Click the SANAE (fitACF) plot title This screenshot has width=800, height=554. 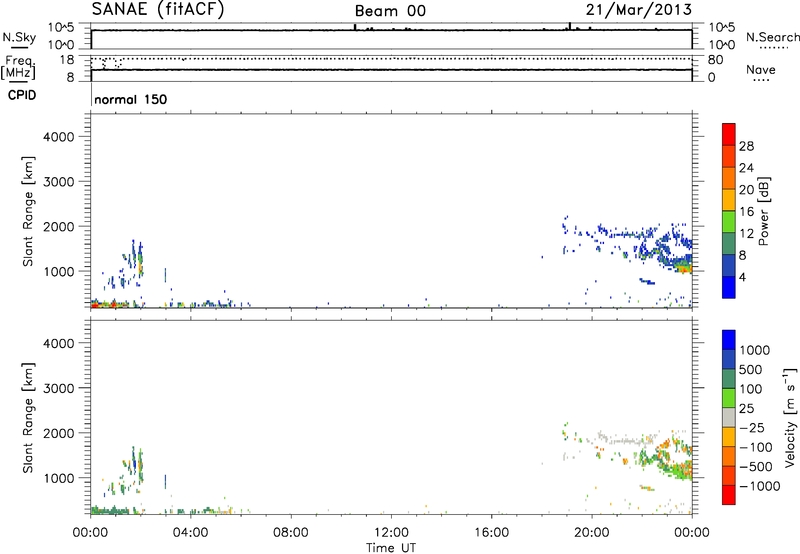[x=158, y=9]
